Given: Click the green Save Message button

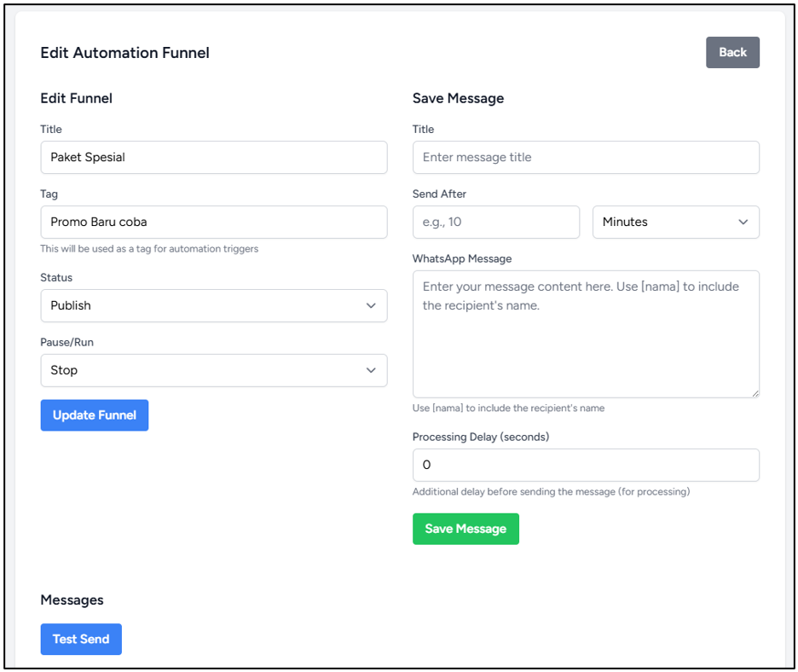Looking at the screenshot, I should [x=465, y=529].
